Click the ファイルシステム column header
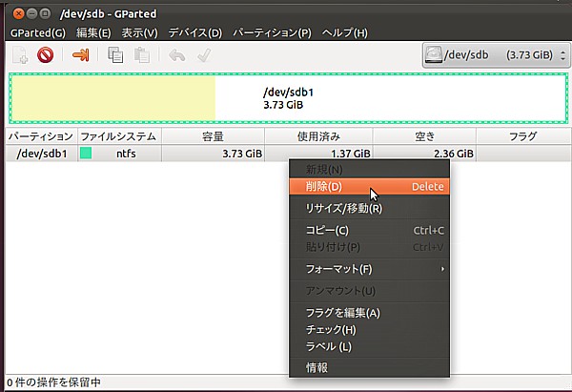The height and width of the screenshot is (392, 572). 119,136
